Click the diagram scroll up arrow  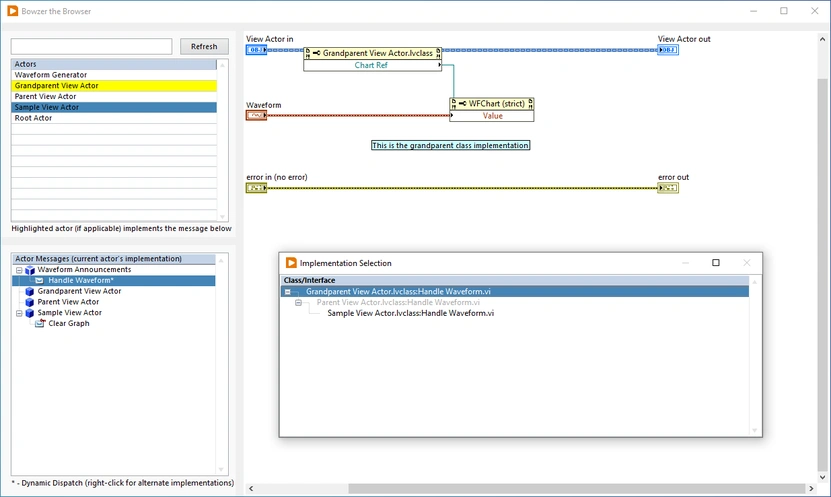(822, 39)
